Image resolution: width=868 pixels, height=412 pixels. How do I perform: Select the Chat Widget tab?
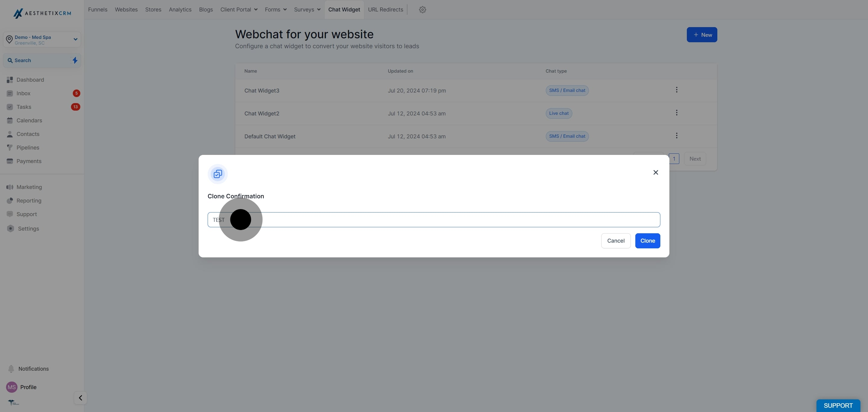coord(344,10)
